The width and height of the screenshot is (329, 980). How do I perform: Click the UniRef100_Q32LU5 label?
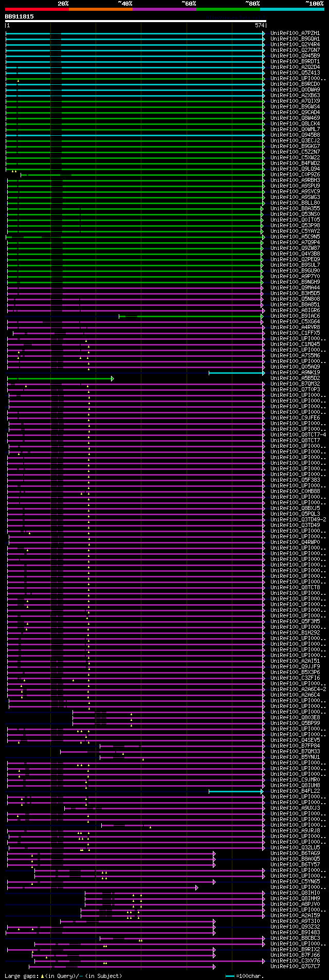click(x=295, y=847)
